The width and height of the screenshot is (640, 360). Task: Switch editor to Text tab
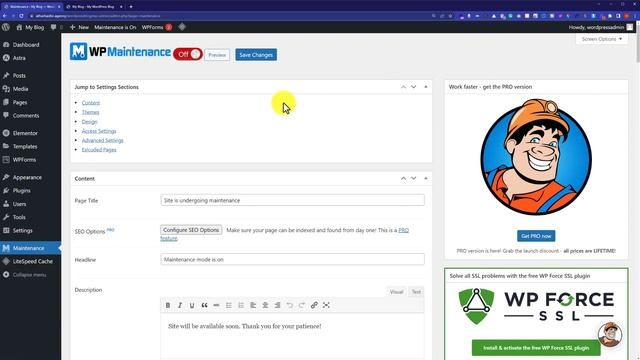pyautogui.click(x=416, y=292)
